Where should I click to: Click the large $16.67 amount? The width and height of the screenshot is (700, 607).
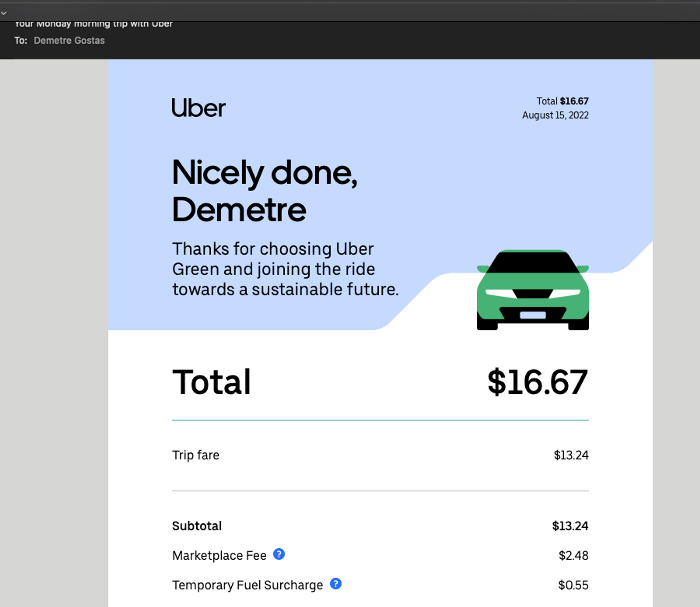coord(538,382)
